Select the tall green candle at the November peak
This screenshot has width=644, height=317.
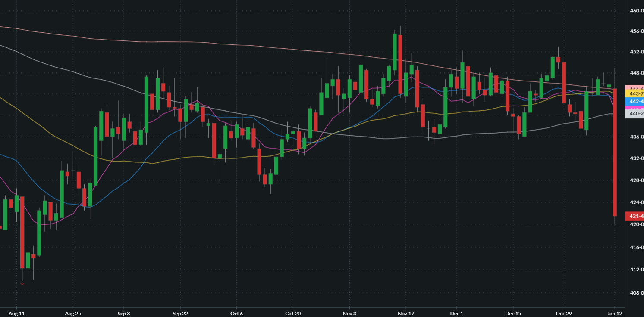pos(395,53)
